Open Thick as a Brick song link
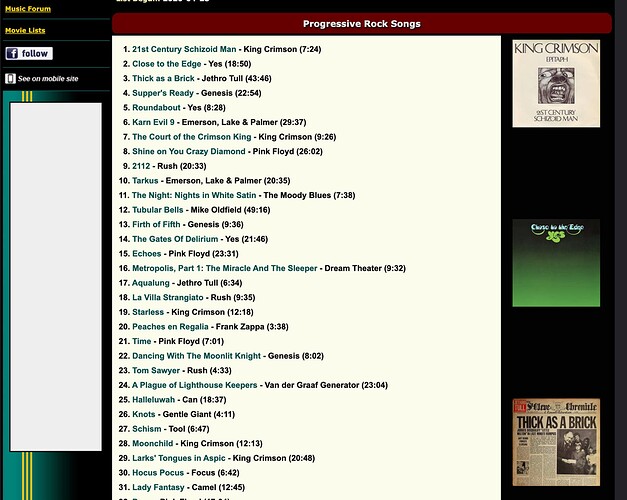The width and height of the screenshot is (627, 500). 163,78
